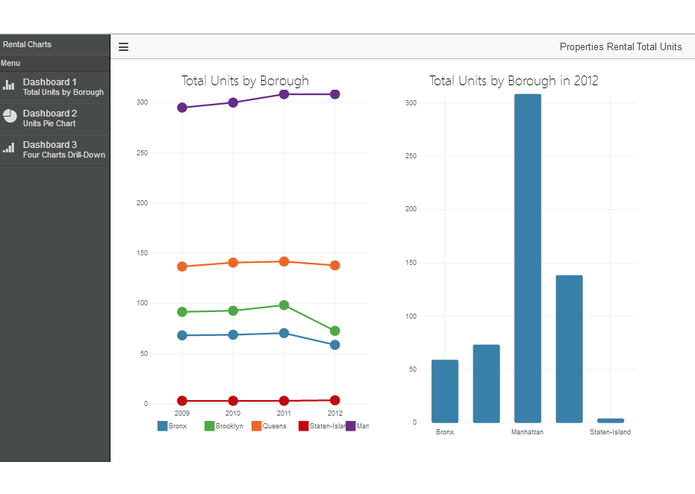Click the 2009 x-axis label
The image size is (695, 494).
(x=182, y=413)
